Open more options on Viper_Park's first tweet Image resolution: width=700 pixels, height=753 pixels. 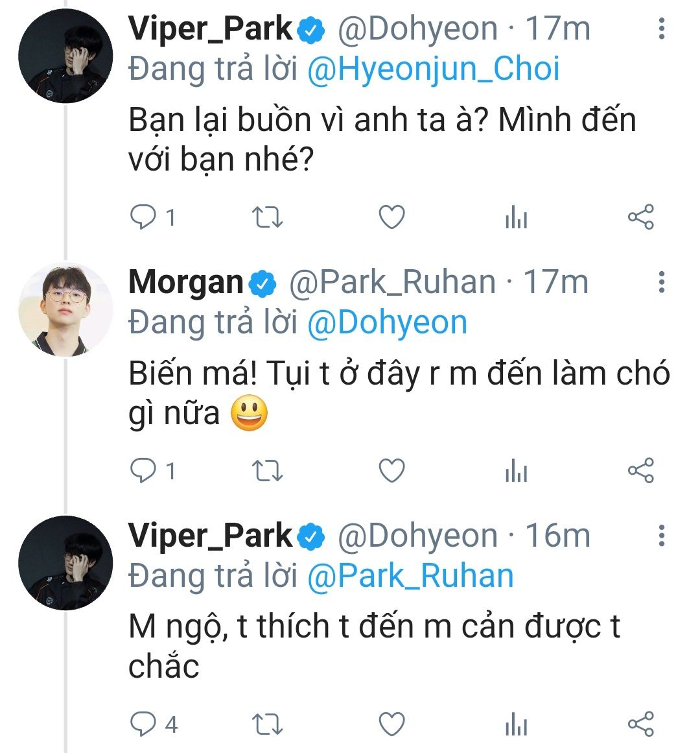tap(661, 29)
